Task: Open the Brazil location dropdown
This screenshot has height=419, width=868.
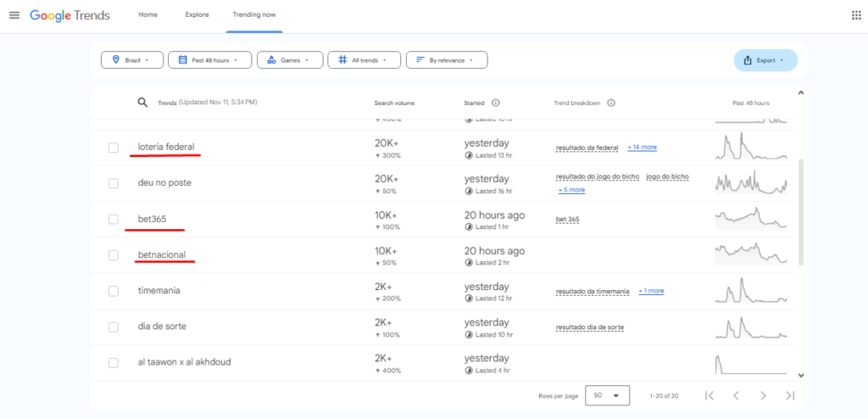Action: coord(132,60)
